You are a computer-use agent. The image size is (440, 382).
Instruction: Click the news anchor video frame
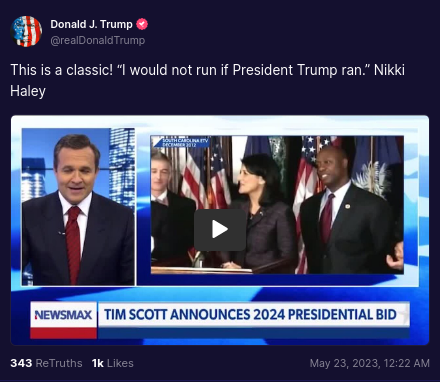78,207
